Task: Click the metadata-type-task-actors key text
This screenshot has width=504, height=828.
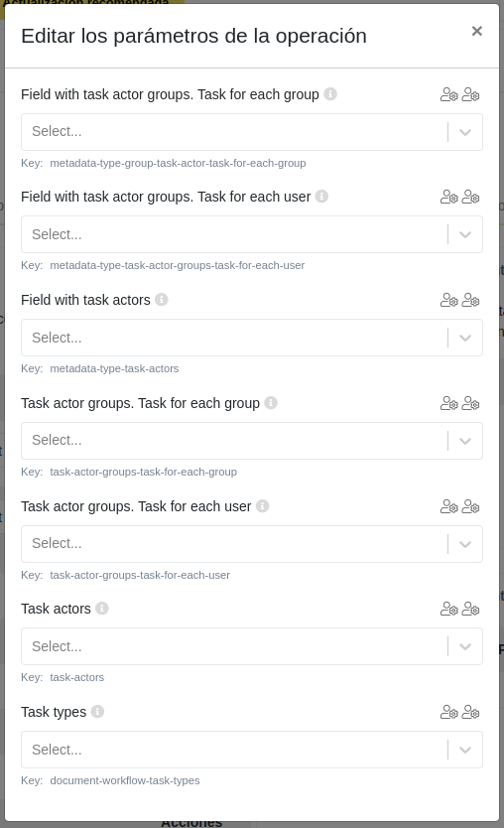Action: click(114, 368)
